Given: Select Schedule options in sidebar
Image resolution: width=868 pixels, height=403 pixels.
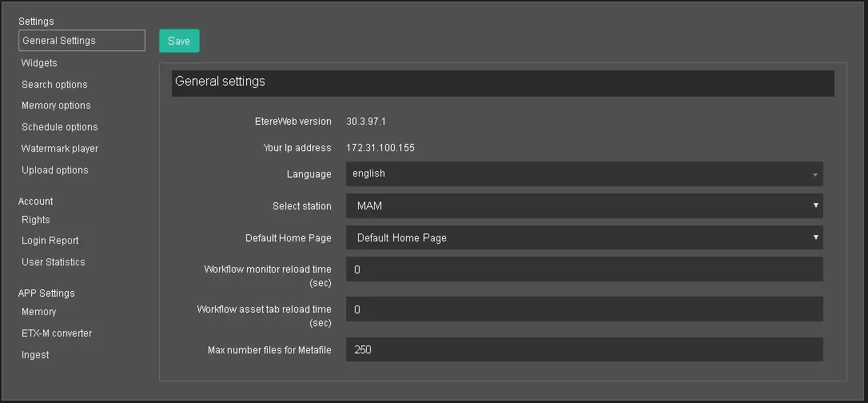Looking at the screenshot, I should tap(59, 127).
